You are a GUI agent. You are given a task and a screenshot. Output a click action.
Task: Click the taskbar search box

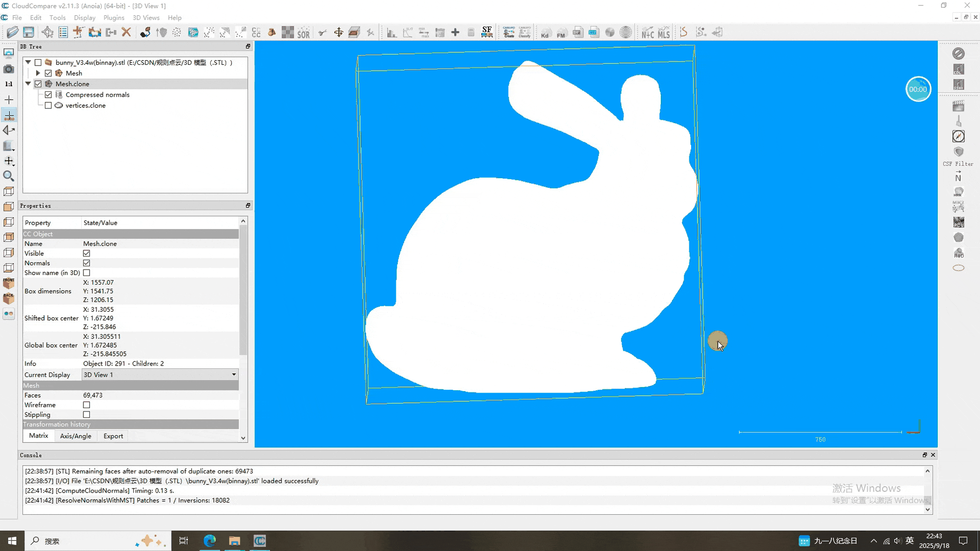pyautogui.click(x=97, y=541)
